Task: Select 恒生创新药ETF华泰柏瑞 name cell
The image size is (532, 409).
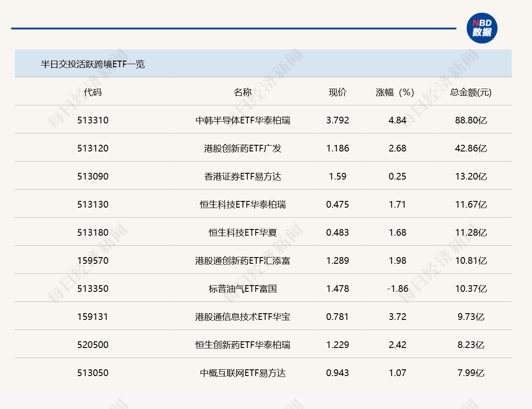Action: 242,345
